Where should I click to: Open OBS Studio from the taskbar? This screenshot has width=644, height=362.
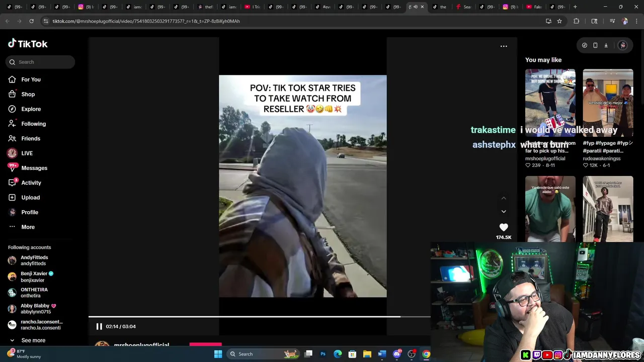(412, 354)
